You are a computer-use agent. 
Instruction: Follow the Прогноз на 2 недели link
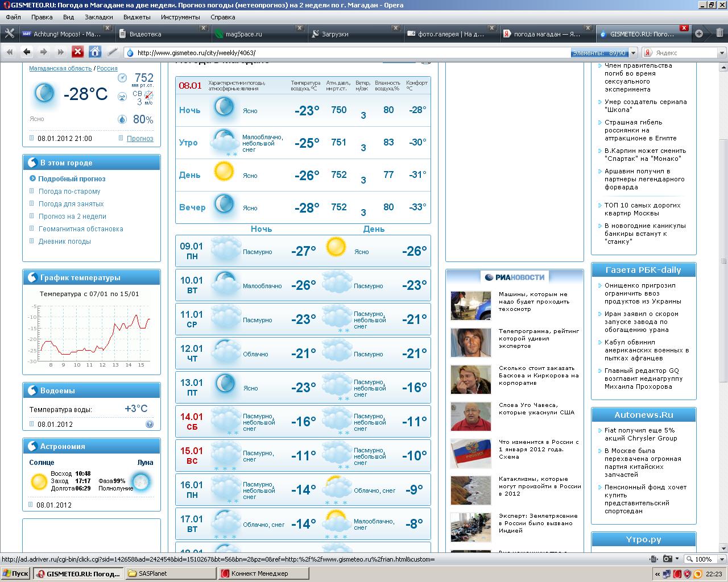(x=72, y=217)
